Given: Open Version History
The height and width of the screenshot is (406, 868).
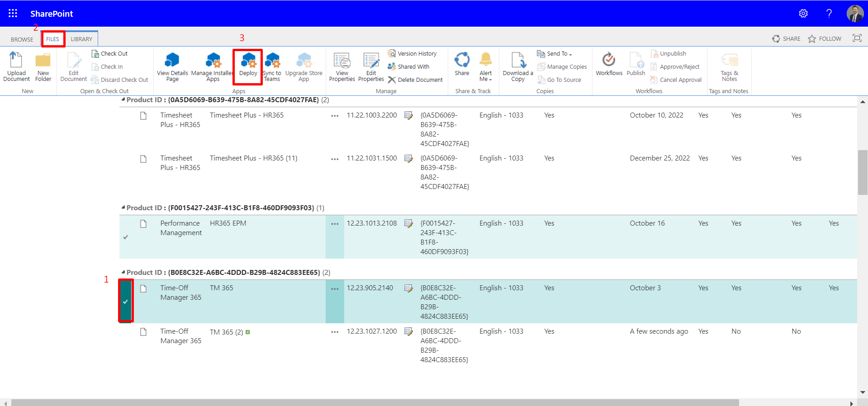Looking at the screenshot, I should coord(413,53).
